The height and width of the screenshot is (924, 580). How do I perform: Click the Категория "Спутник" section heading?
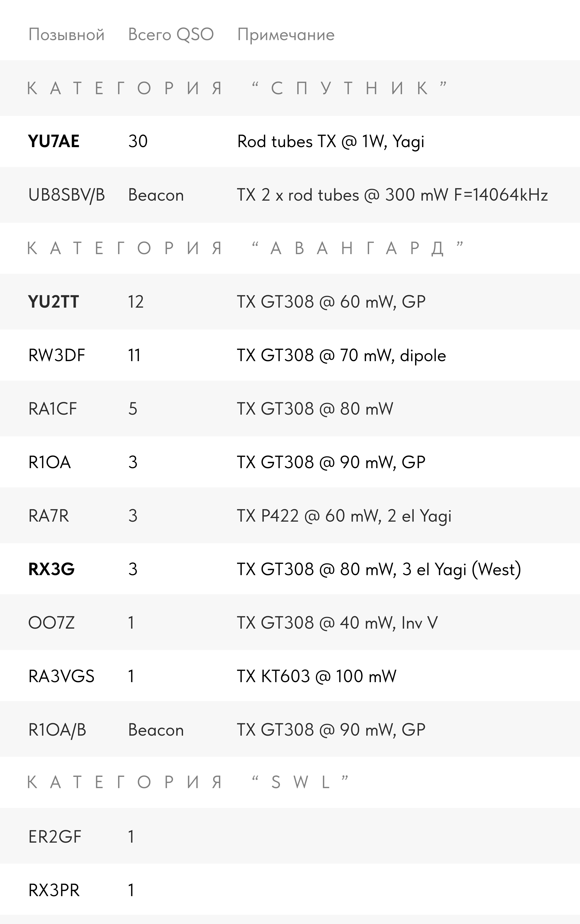pos(237,88)
